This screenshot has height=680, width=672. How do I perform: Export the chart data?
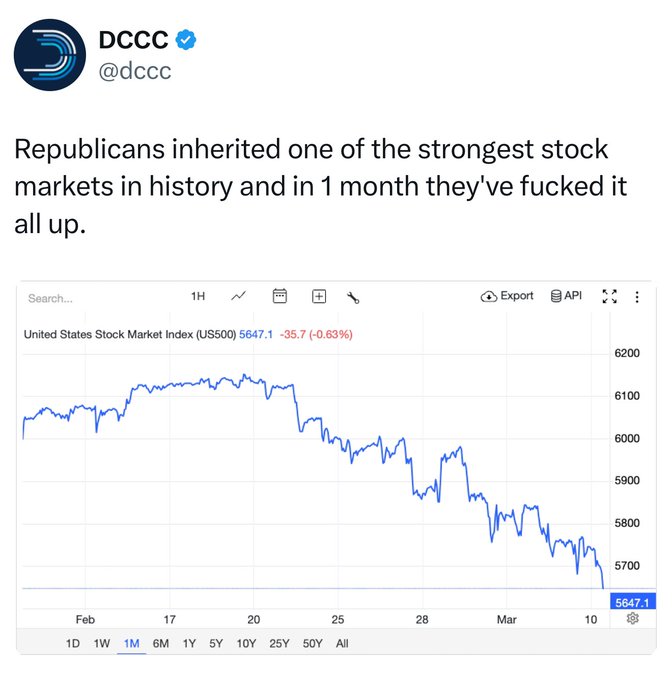(x=508, y=296)
